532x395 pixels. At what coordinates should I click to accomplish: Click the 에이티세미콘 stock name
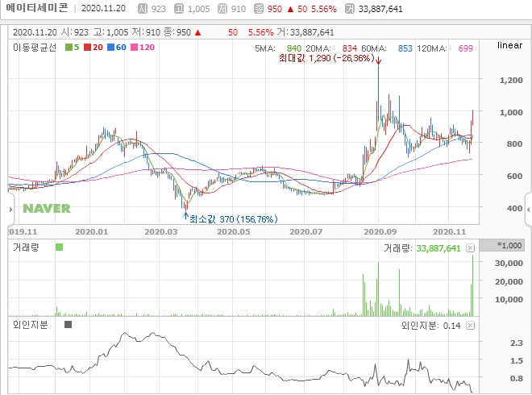(x=37, y=8)
